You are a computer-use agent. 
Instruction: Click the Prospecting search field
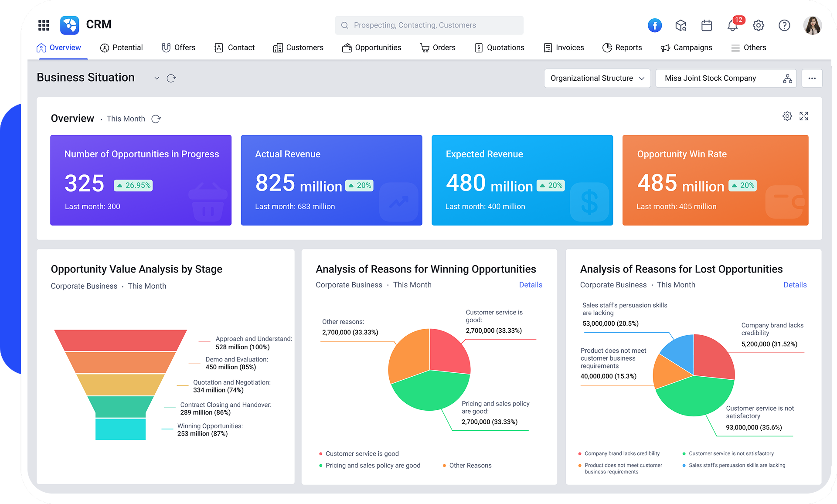point(429,25)
